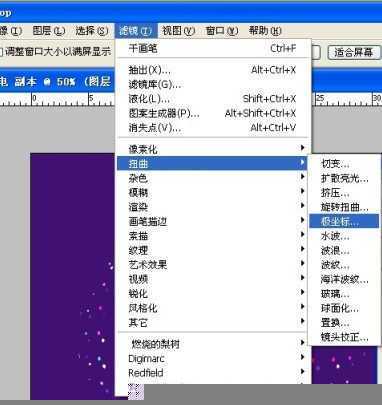Expand the Digimarc submenu
Screen dimensions: 382x405
point(212,358)
